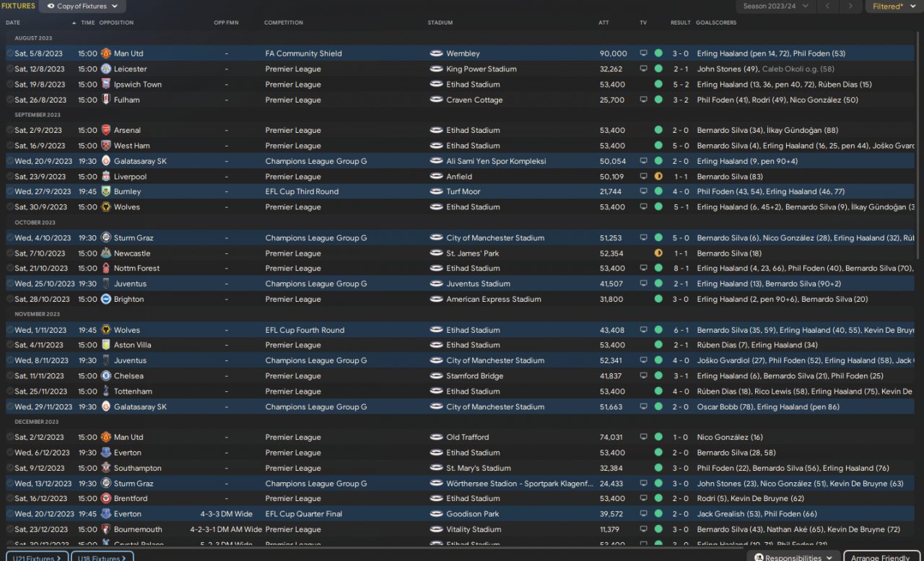Click the 4-3-3 DM Wide opposition formation
924x561 pixels.
click(226, 514)
